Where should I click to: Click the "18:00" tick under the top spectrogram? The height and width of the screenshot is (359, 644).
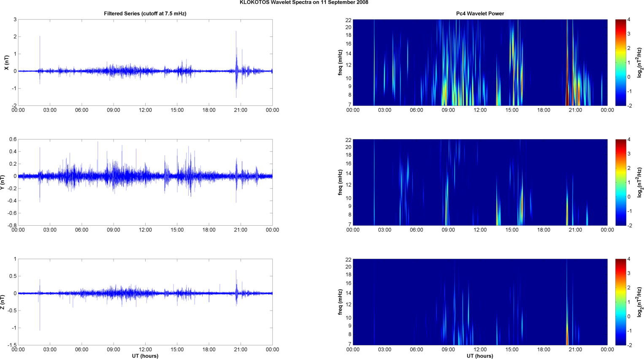click(544, 110)
